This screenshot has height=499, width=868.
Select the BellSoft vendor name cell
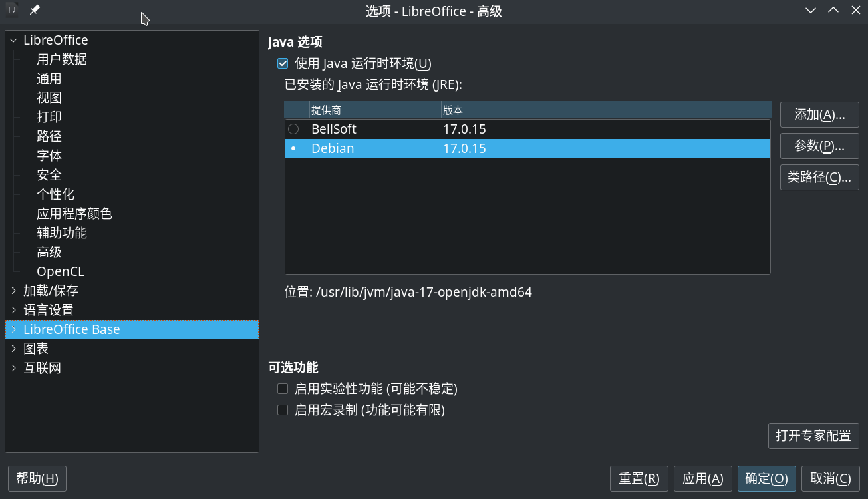pos(334,129)
